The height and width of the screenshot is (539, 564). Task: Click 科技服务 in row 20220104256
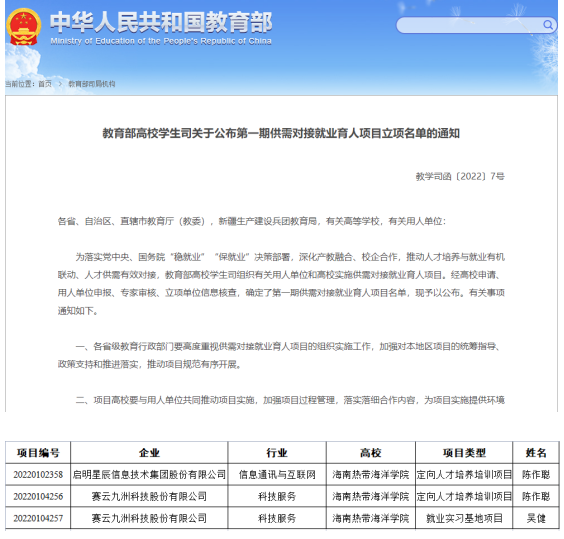tap(277, 497)
